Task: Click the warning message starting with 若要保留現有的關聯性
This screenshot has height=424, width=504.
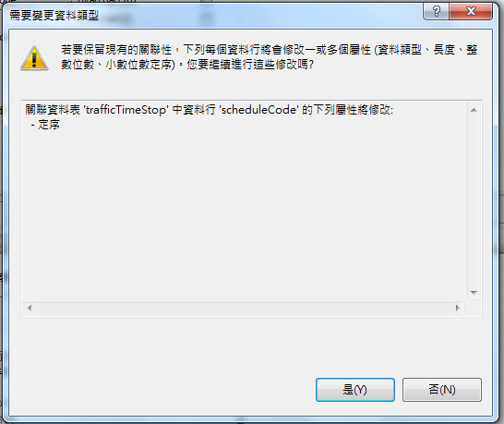Action: pyautogui.click(x=270, y=57)
